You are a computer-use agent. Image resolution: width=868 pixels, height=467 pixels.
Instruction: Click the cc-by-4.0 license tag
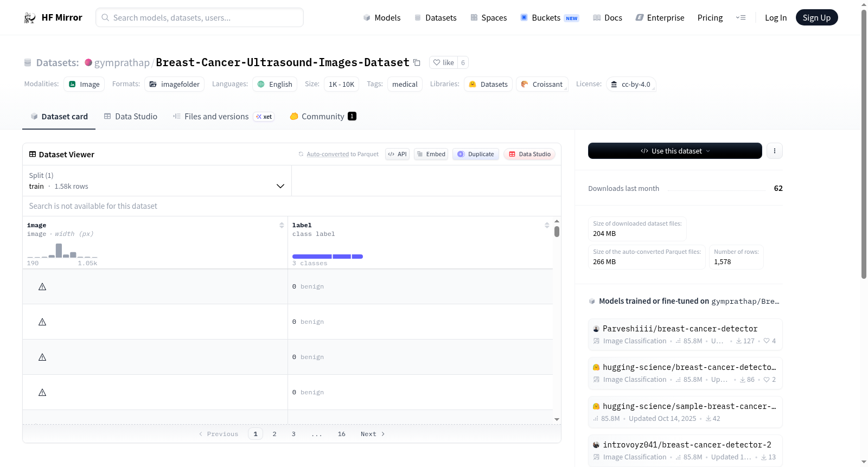[631, 84]
